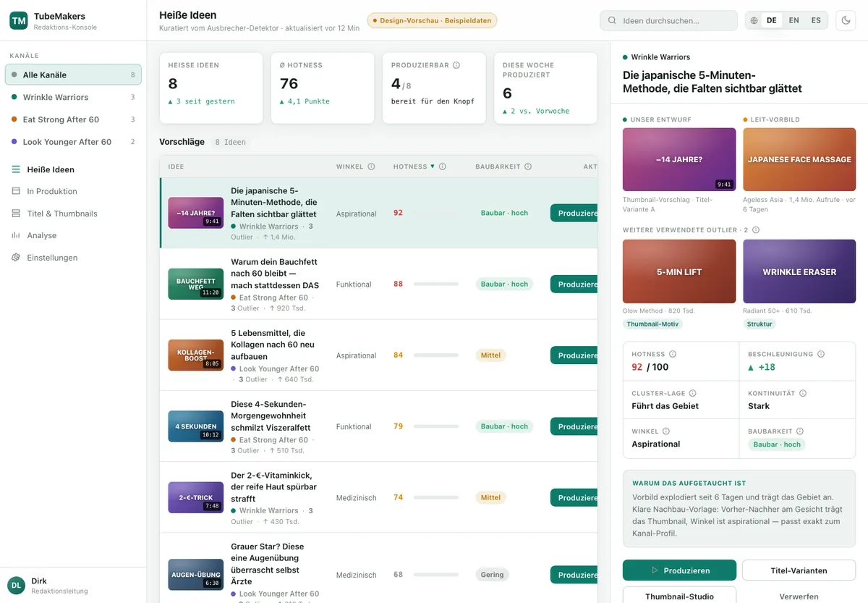Click Verwerfen to discard idea
This screenshot has height=603, width=868.
pyautogui.click(x=799, y=596)
